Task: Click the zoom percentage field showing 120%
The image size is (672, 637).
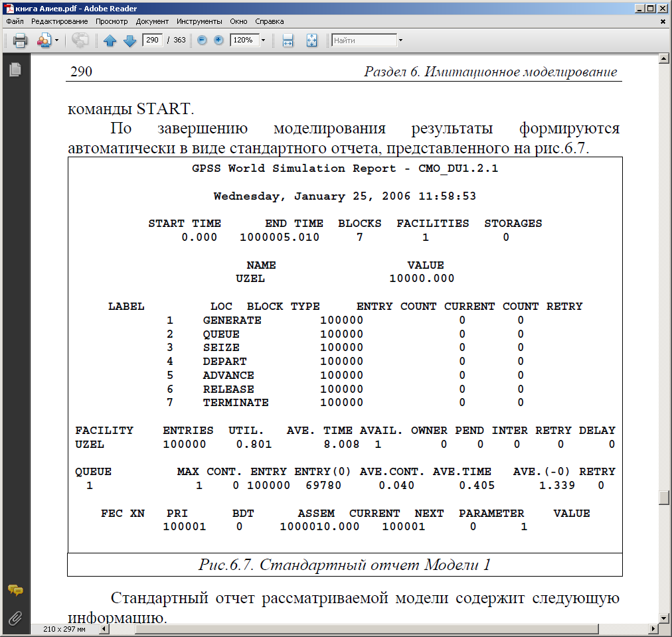Action: pos(244,40)
